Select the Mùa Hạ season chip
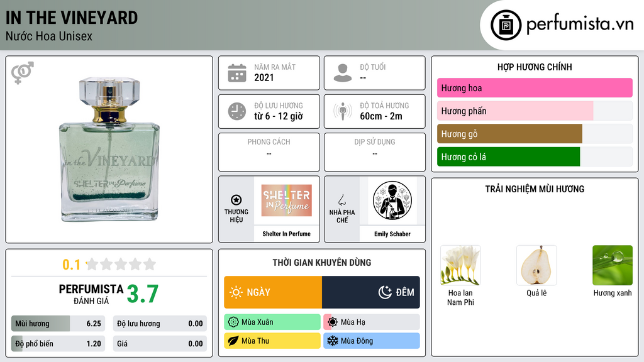 pyautogui.click(x=372, y=322)
